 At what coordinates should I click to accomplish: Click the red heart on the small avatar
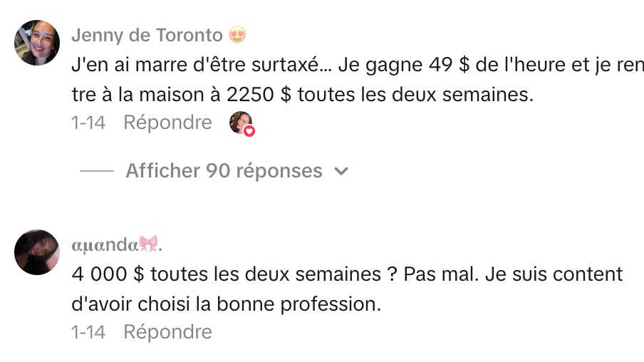pyautogui.click(x=249, y=131)
